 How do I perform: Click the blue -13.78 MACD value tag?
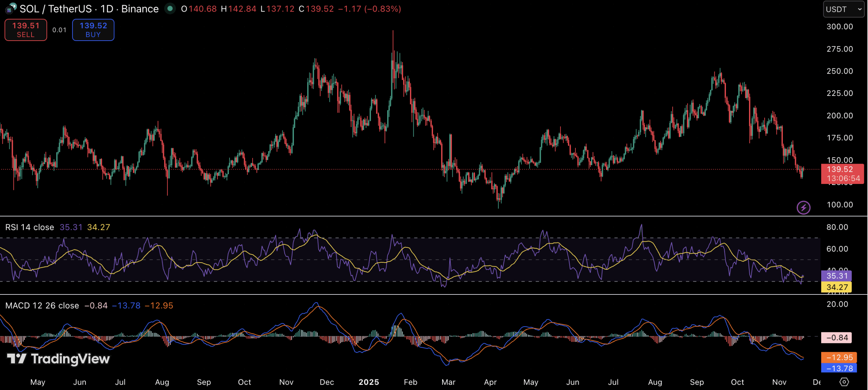(839, 368)
